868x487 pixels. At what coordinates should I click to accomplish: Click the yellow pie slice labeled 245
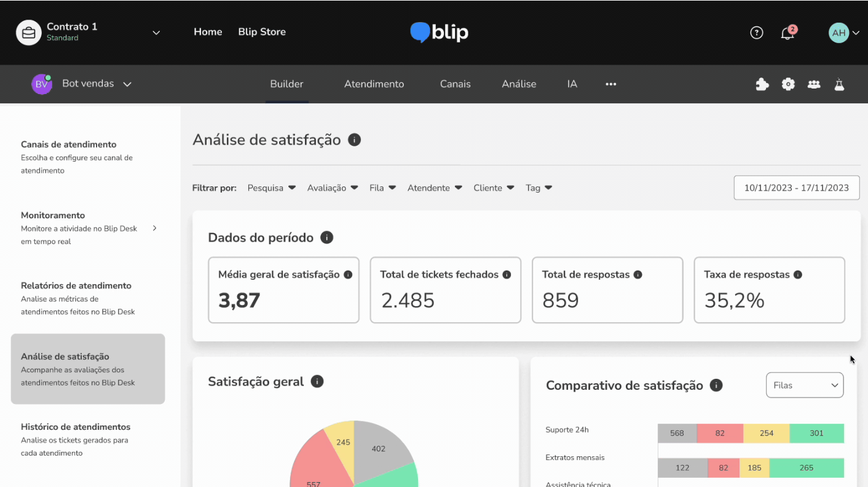pos(342,441)
